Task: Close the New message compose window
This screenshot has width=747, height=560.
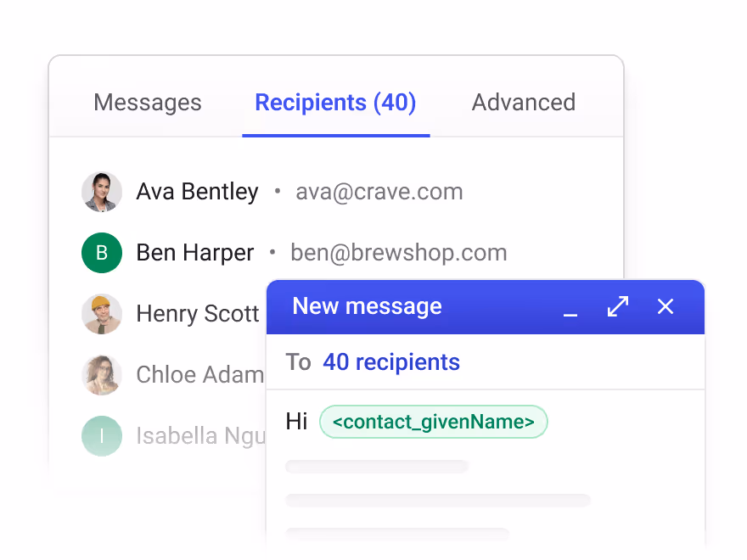Action: 665,306
